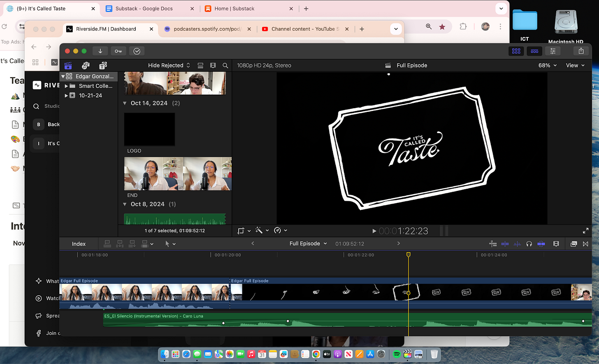This screenshot has height=364, width=599.
Task: Open edit options dropdown after Overwrite button
Action: coord(152,244)
